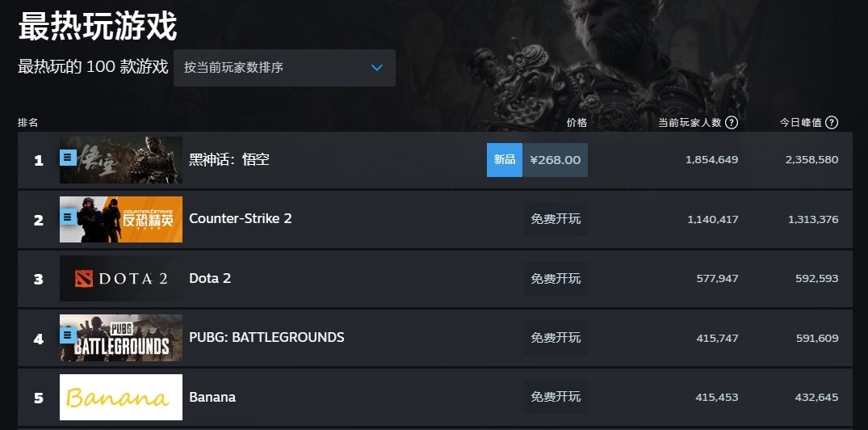The height and width of the screenshot is (430, 868).
Task: Open the 按当前玩家数排序 sort dropdown
Action: [284, 68]
